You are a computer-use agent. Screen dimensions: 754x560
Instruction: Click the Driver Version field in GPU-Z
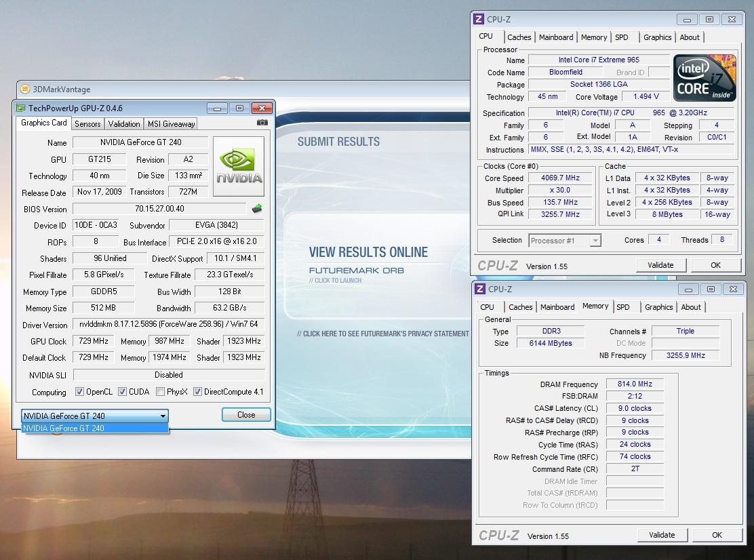168,324
